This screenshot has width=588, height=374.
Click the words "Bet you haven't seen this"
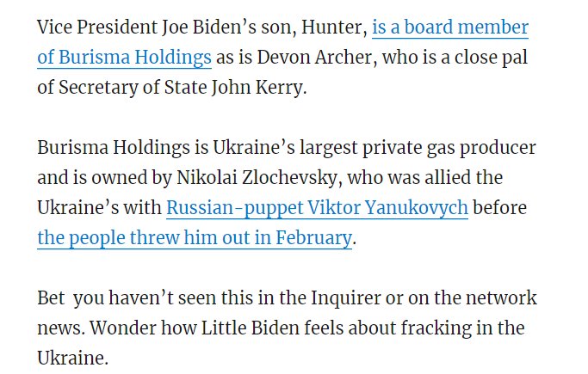[x=139, y=298]
